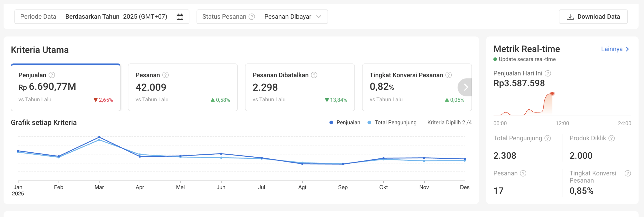
Task: Select the Pesanan criteria card
Action: 183,87
